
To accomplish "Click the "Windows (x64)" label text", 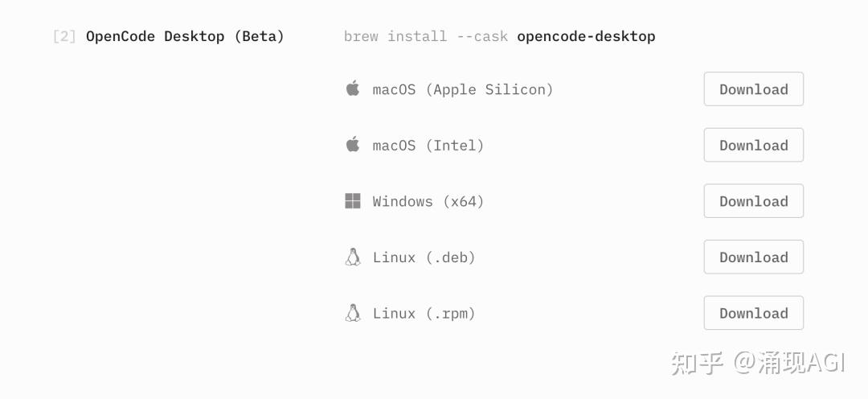I will [x=428, y=202].
